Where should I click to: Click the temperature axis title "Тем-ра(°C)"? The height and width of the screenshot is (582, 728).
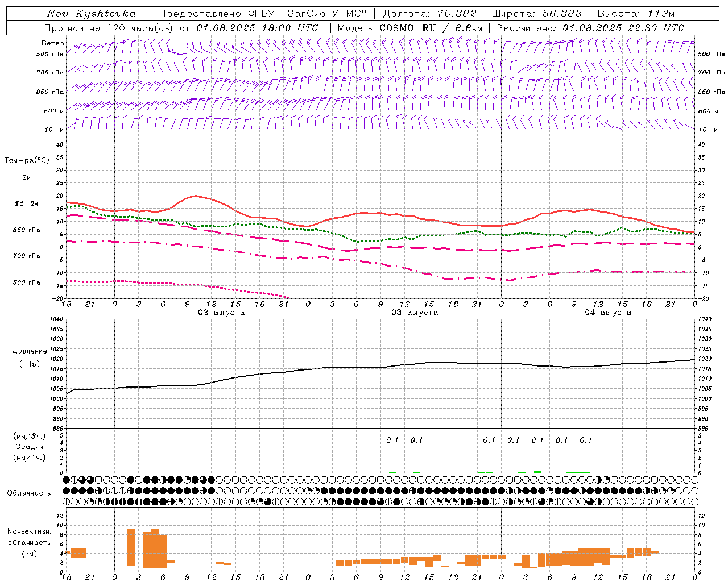(x=27, y=160)
